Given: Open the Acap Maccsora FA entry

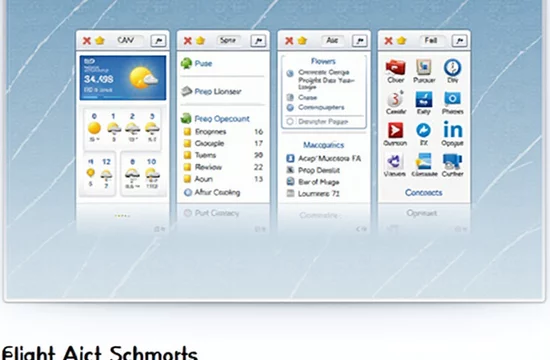Looking at the screenshot, I should pyautogui.click(x=323, y=158).
